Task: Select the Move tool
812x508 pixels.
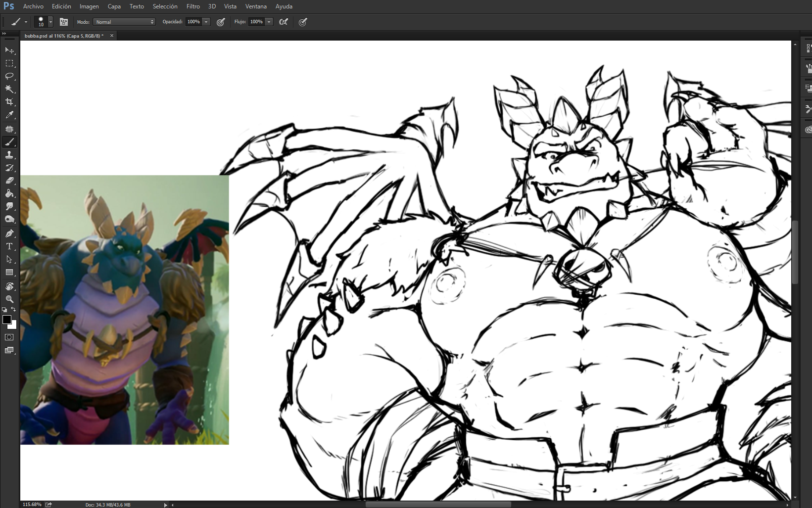Action: [x=9, y=50]
